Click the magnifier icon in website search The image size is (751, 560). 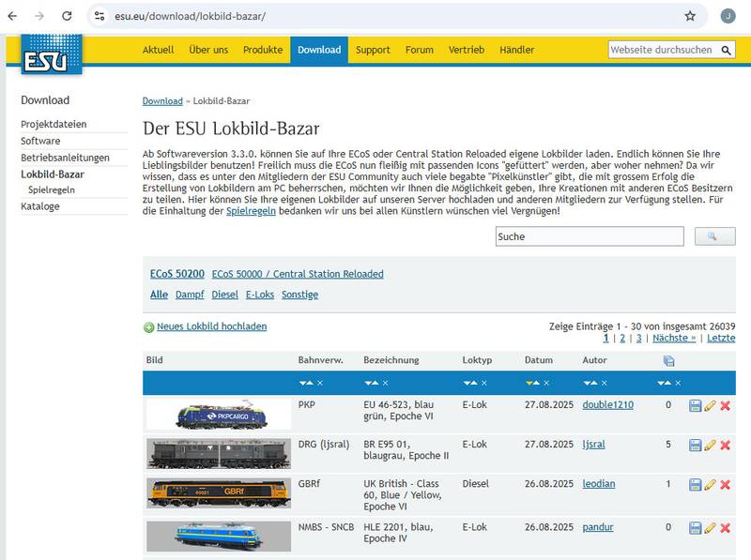726,50
